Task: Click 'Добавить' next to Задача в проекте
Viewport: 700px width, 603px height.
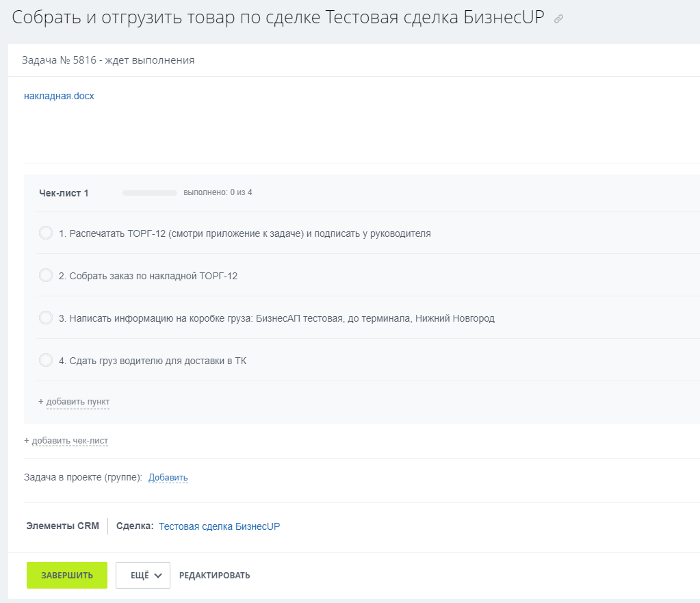Action: click(x=168, y=478)
